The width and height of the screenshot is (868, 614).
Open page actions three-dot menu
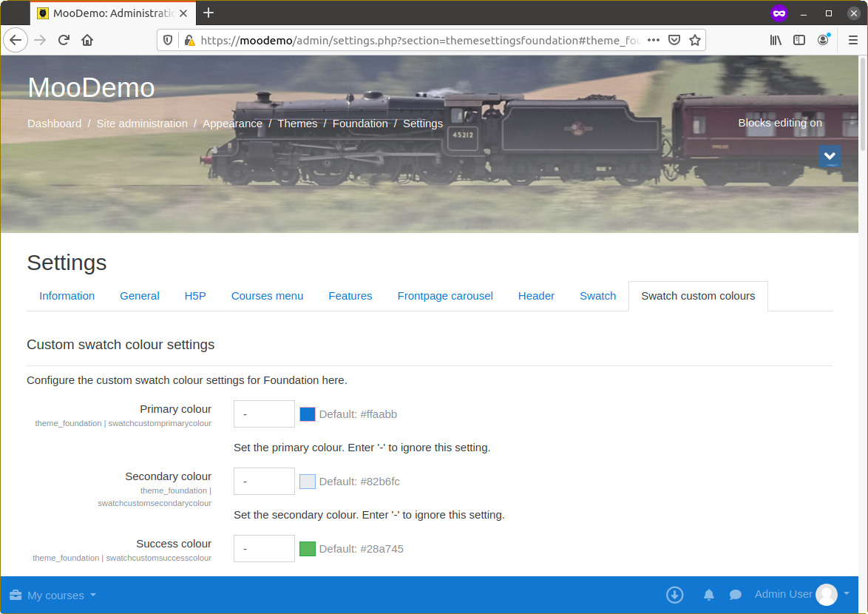tap(653, 40)
